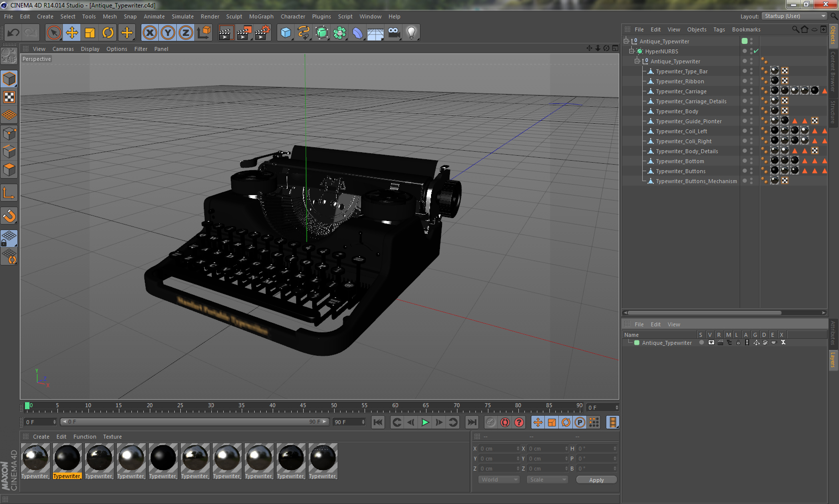Open the Array modeling objects
839x504 pixels.
(x=340, y=33)
